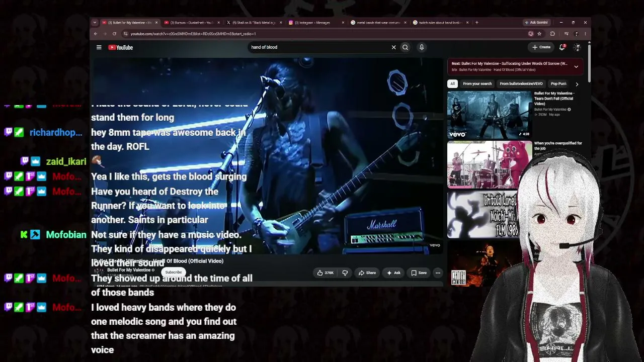Select the 'From bulletvalentineVEVO' filter chip
Screen dimensions: 644x362
pyautogui.click(x=521, y=83)
